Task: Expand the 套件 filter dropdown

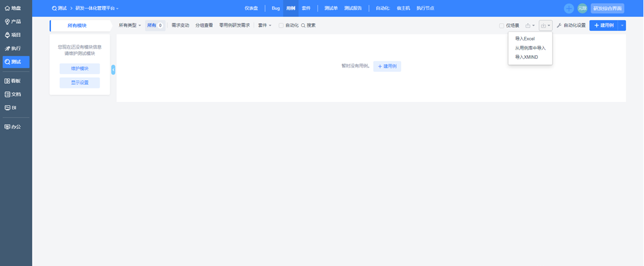Action: [264, 26]
